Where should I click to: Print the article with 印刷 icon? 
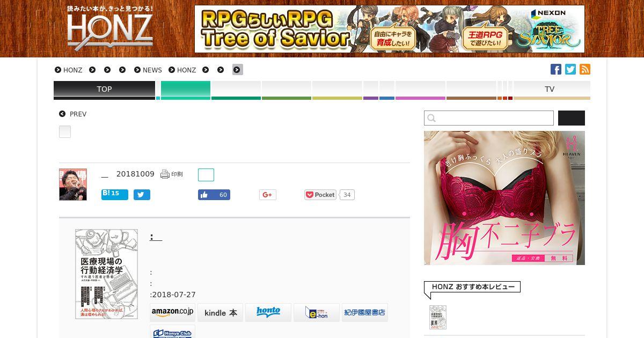point(172,174)
